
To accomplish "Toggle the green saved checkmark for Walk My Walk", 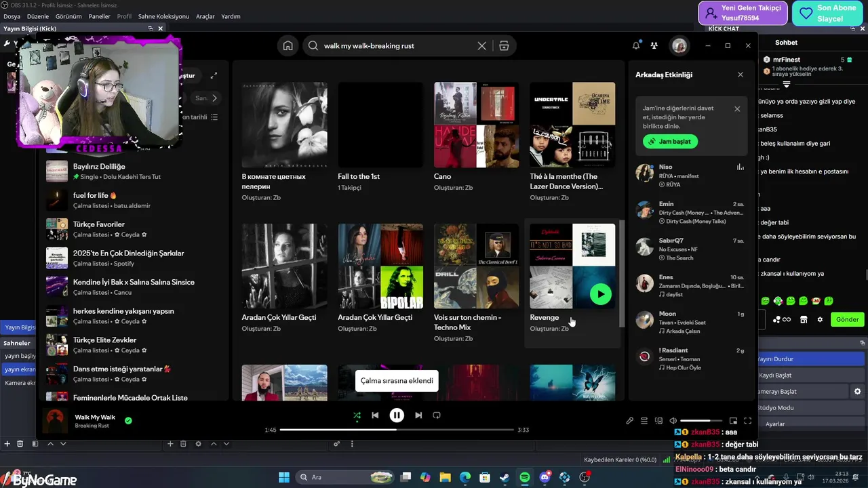I will (128, 420).
